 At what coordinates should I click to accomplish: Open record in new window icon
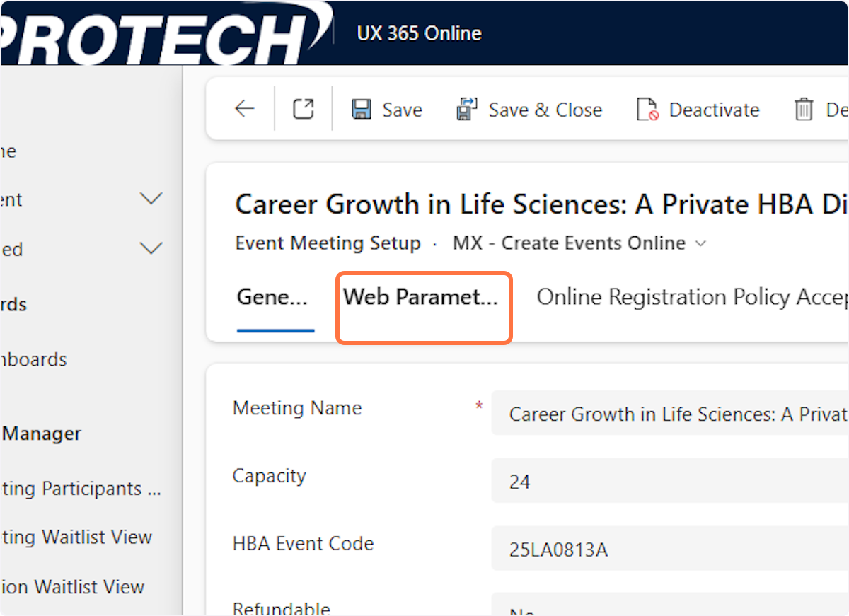304,109
